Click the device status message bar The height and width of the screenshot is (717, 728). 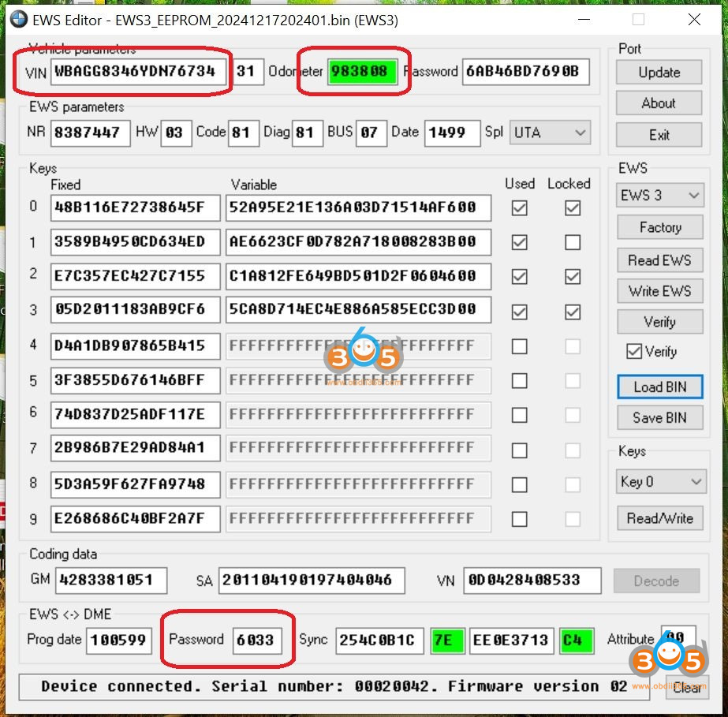click(334, 687)
